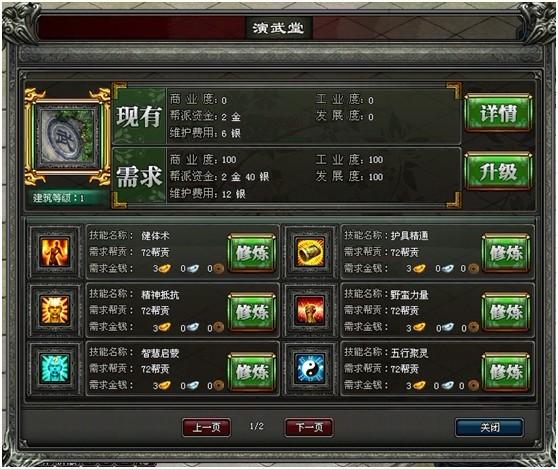Select the 野蛮力量 fist icon
The height and width of the screenshot is (469, 558).
[x=310, y=310]
